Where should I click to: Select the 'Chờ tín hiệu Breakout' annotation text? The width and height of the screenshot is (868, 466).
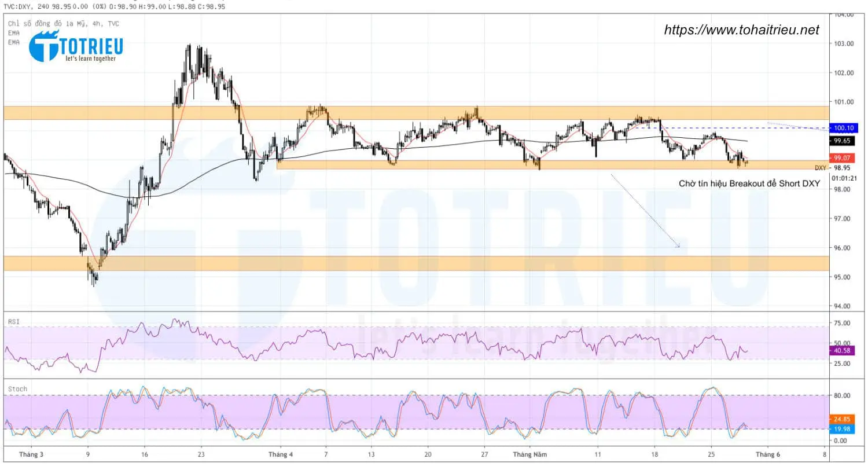click(x=749, y=183)
